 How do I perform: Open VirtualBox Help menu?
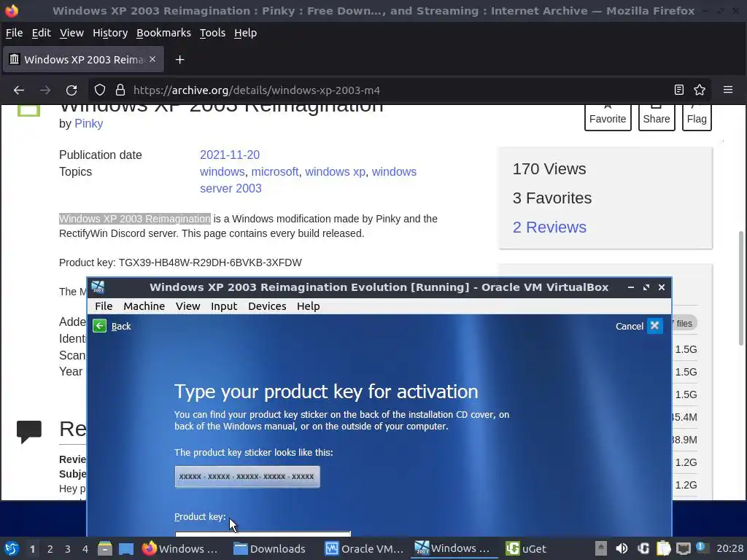pos(309,306)
